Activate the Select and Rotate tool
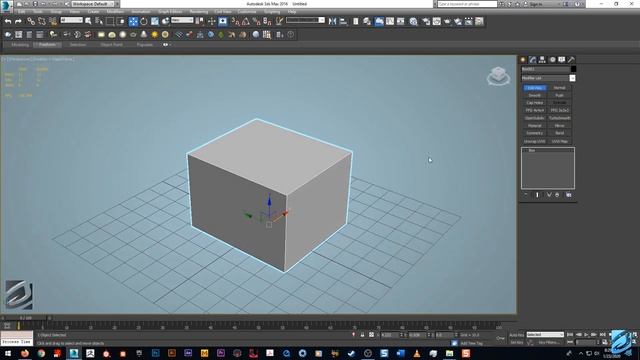 click(144, 21)
